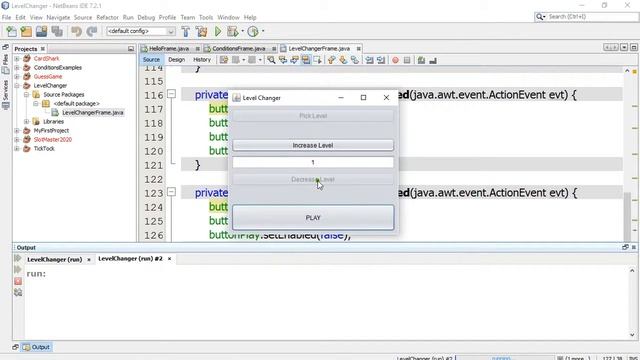Image resolution: width=640 pixels, height=360 pixels.
Task: Expand the CardShark project node
Action: [x=17, y=59]
